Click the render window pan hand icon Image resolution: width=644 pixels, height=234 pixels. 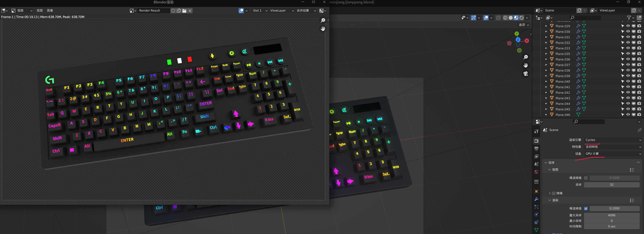(x=323, y=29)
